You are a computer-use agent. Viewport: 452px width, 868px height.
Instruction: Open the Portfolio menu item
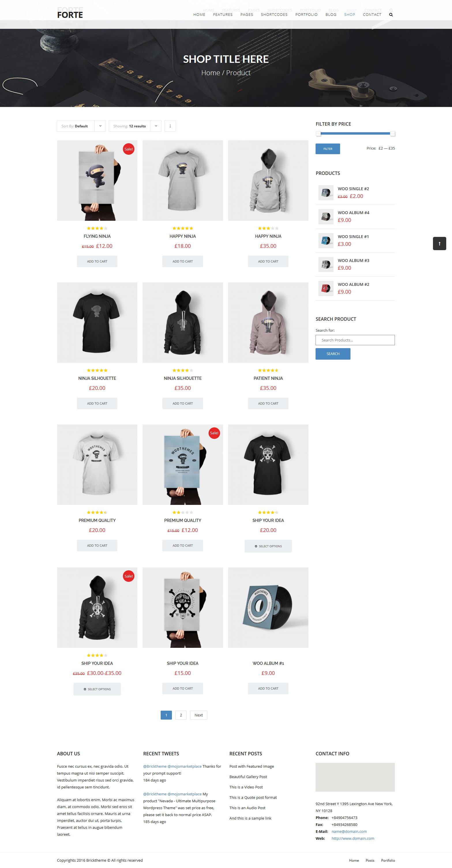click(x=306, y=15)
